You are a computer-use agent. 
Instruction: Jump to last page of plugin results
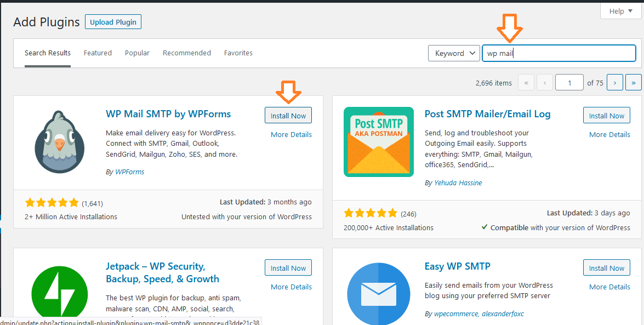click(634, 83)
